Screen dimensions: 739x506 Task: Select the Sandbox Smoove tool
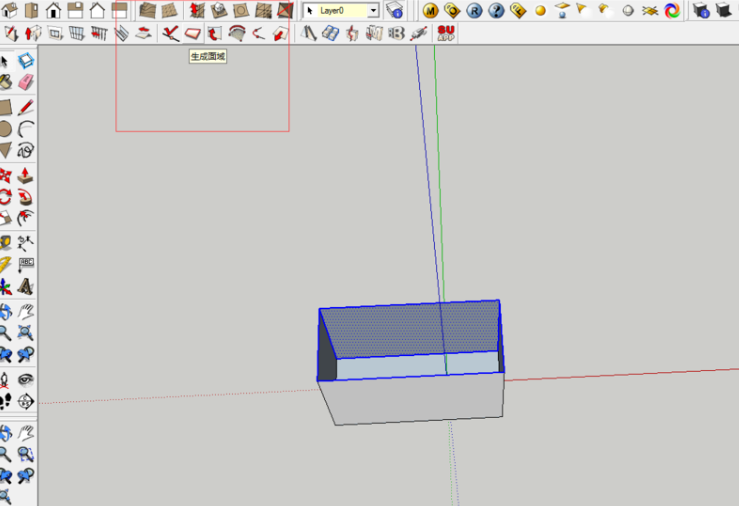coord(197,10)
